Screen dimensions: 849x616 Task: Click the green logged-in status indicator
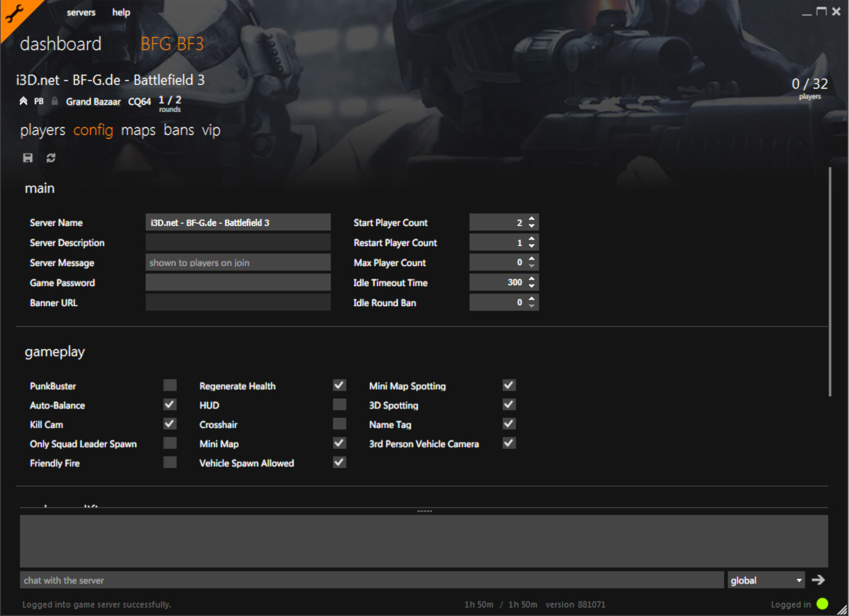coord(822,604)
